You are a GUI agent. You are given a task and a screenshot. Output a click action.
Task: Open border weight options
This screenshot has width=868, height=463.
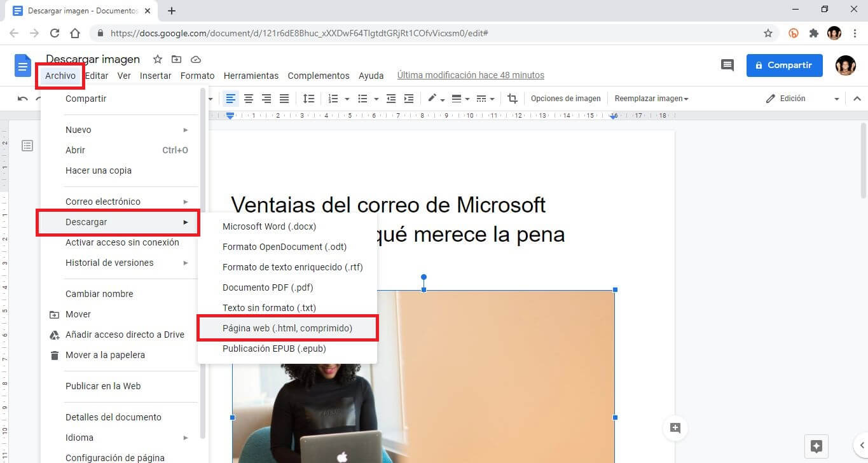(460, 99)
